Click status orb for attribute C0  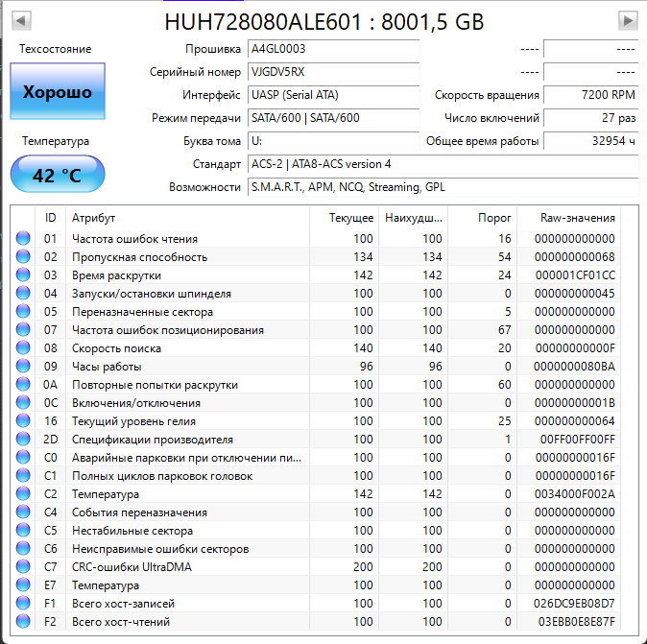click(x=23, y=457)
